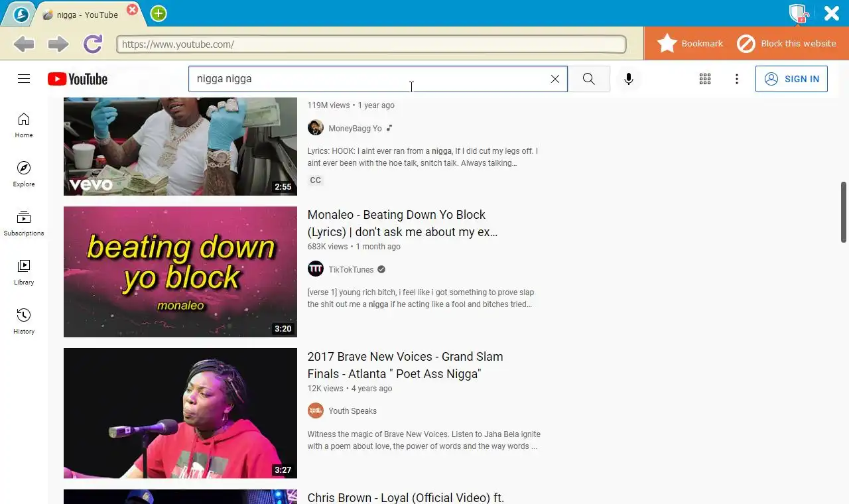849x504 pixels.
Task: Open 2017 Brave New Voices title
Action: [405, 365]
